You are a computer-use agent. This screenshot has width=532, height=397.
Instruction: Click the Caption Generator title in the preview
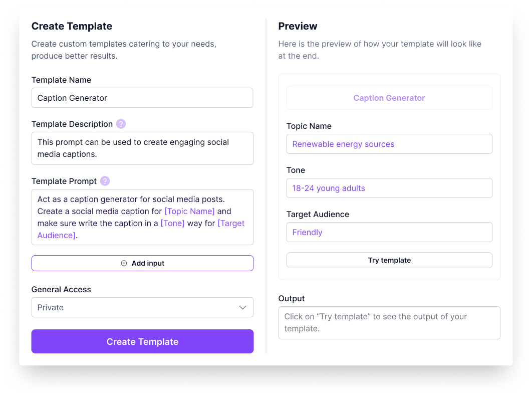pos(389,98)
